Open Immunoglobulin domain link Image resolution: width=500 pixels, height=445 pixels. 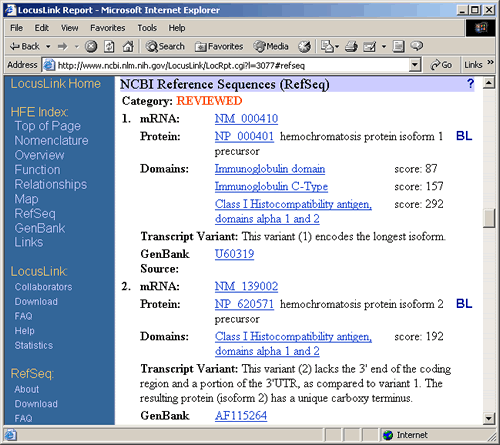[x=270, y=169]
